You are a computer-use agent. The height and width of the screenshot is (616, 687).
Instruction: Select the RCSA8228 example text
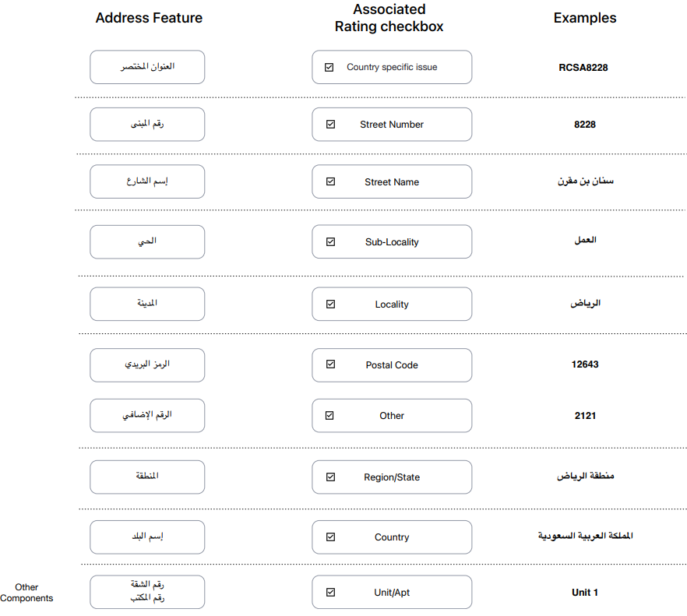point(583,68)
